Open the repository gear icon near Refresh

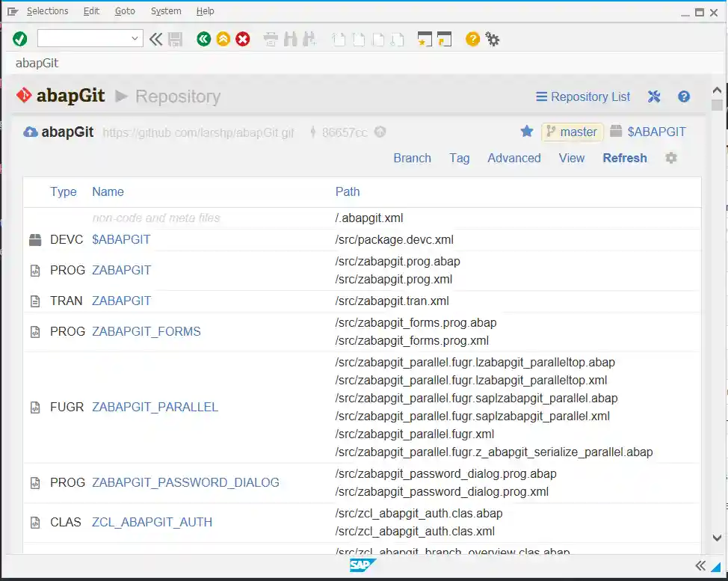(670, 158)
